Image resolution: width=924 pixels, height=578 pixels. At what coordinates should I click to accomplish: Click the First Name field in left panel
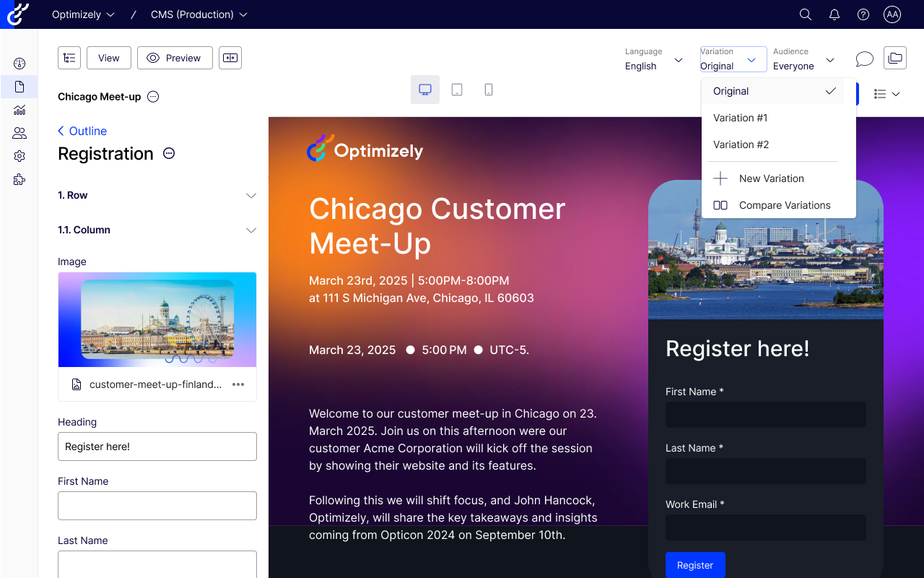(x=157, y=506)
